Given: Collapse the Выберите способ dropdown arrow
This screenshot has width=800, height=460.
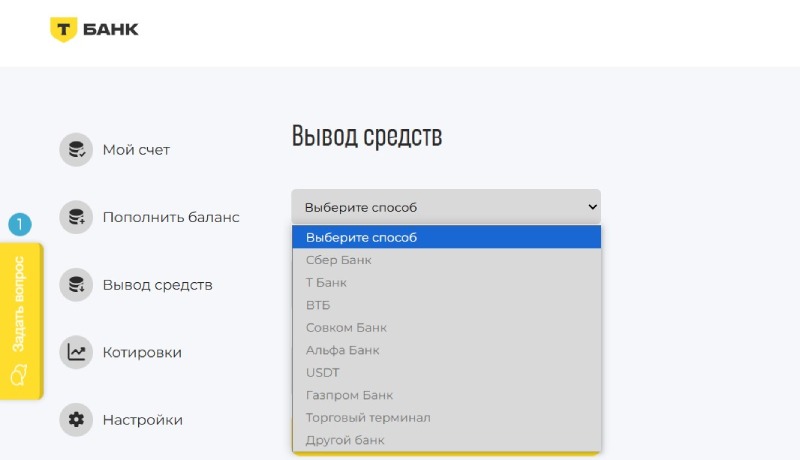Looking at the screenshot, I should click(x=592, y=207).
